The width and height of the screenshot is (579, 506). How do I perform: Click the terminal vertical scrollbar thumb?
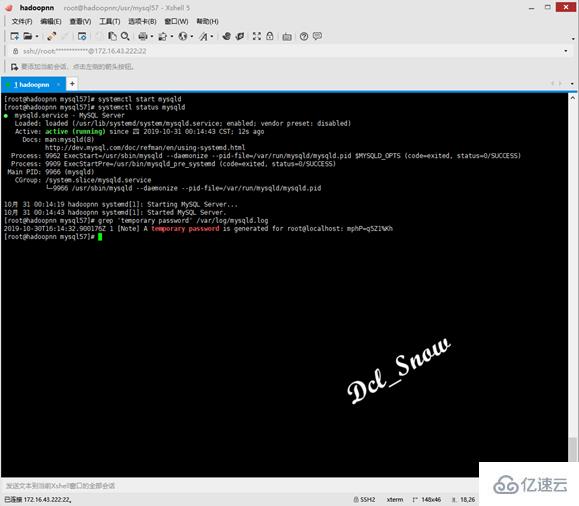tap(573, 449)
